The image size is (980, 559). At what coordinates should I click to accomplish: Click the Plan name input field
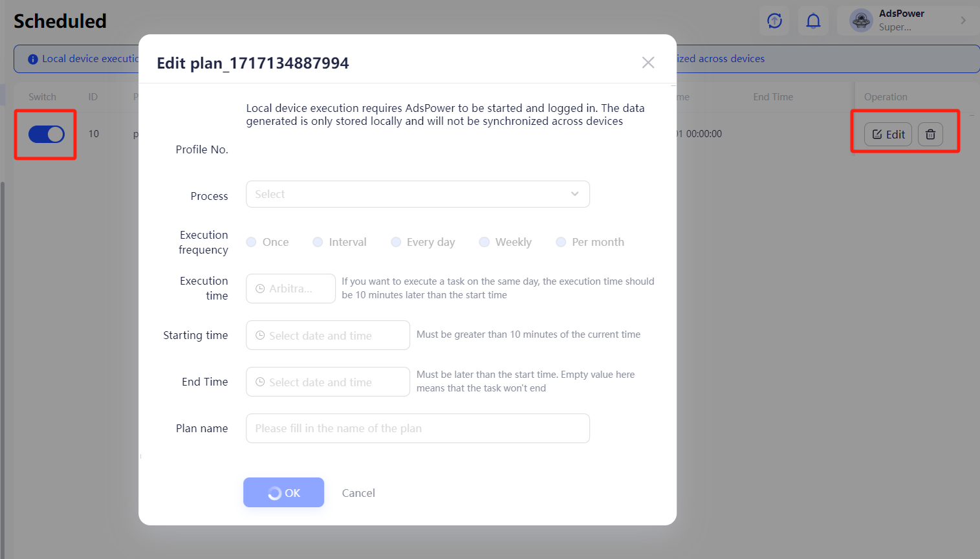(417, 428)
